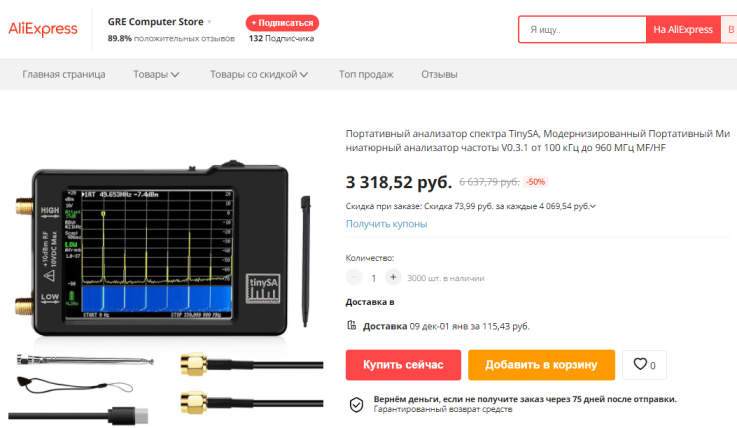
Task: Open the Топ продаж tab
Action: 366,74
